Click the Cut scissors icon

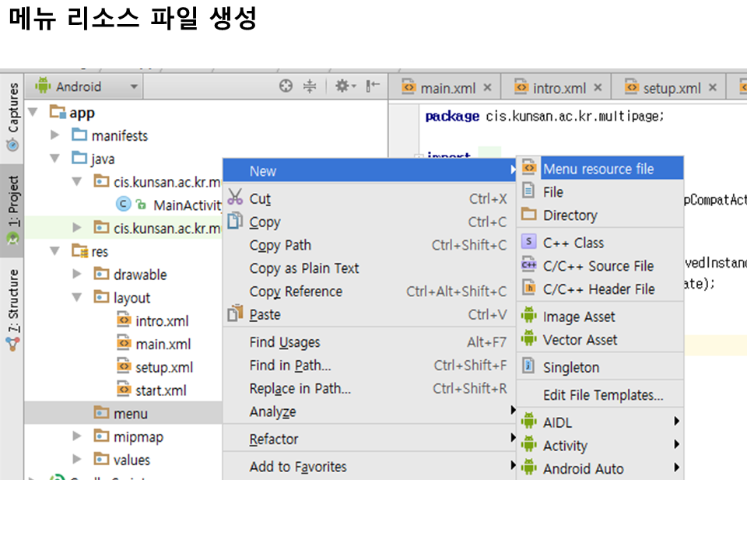coord(235,198)
